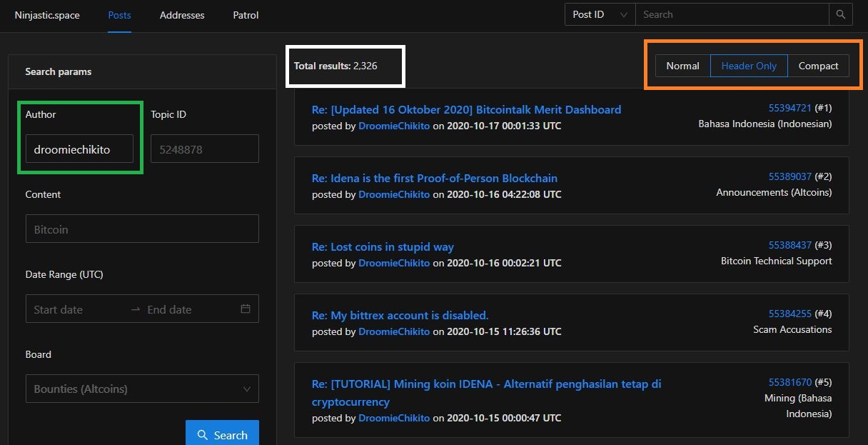Image resolution: width=868 pixels, height=445 pixels.
Task: Click the magnifier search icon button
Action: point(840,14)
